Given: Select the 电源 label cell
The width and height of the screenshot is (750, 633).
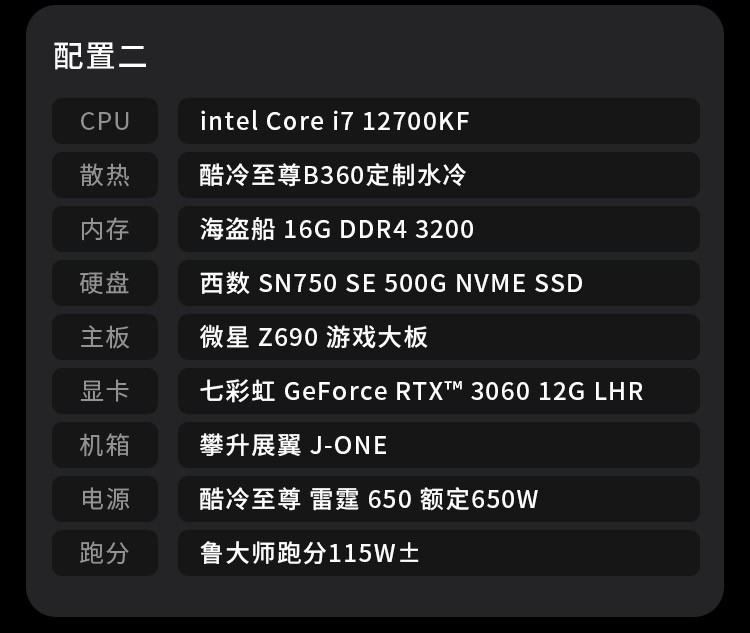Looking at the screenshot, I should [x=105, y=500].
